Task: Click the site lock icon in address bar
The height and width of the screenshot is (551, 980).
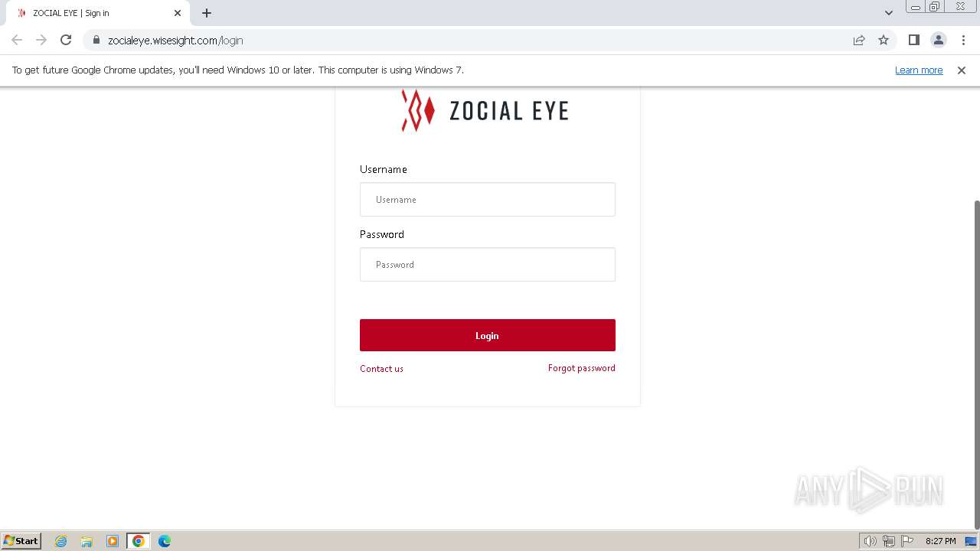Action: pyautogui.click(x=96, y=40)
